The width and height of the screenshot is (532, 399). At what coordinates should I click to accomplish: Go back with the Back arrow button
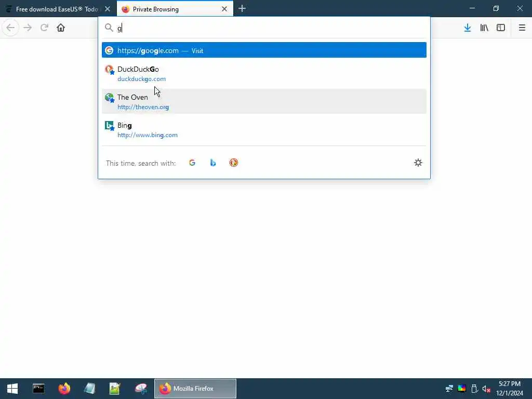[10, 28]
